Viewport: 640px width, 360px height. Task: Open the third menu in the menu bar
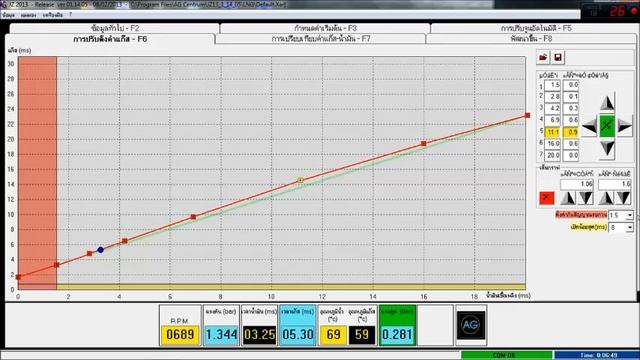point(53,15)
